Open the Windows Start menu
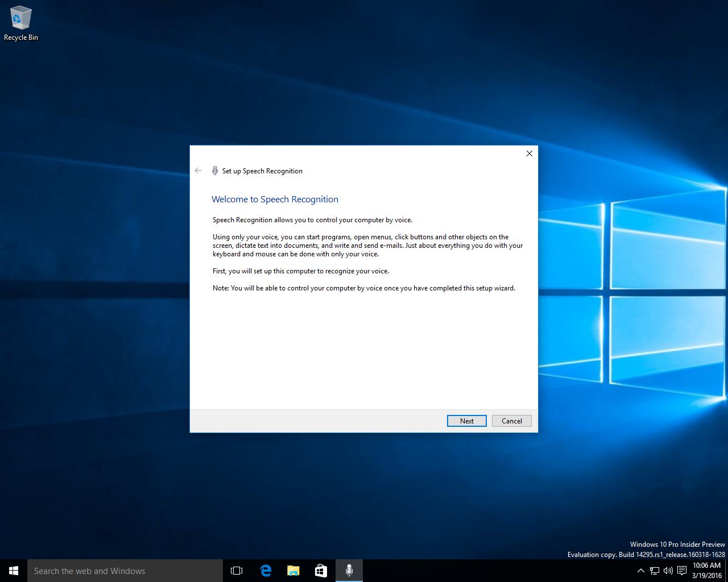This screenshot has height=582, width=728. click(x=14, y=571)
